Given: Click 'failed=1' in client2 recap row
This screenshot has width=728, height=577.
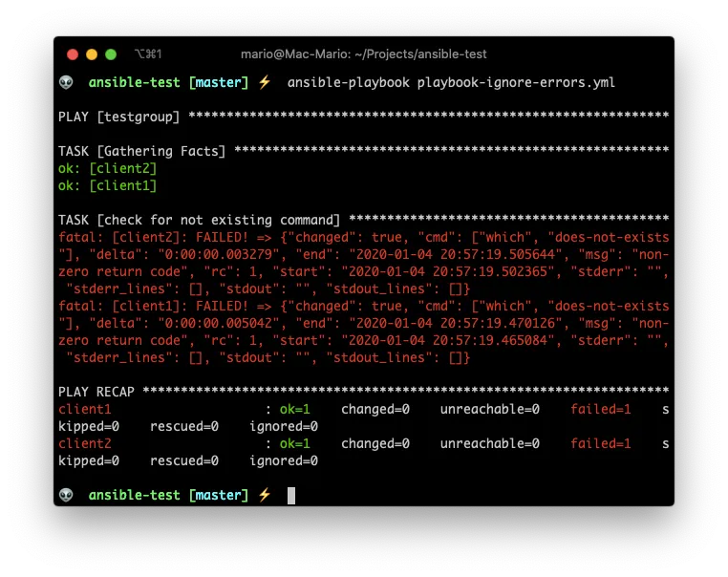Looking at the screenshot, I should (x=600, y=443).
